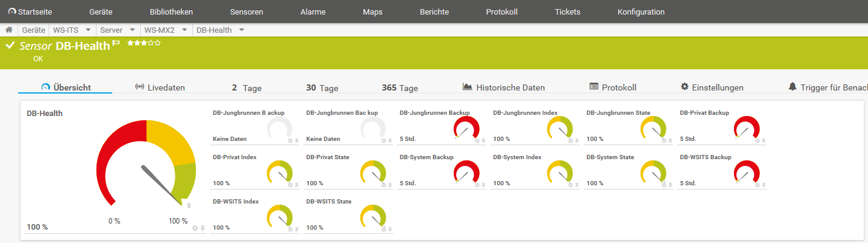Screen dimensions: 868x243
Task: Open gear settings for DB-Jungbrunnen Index channel
Action: click(x=570, y=140)
